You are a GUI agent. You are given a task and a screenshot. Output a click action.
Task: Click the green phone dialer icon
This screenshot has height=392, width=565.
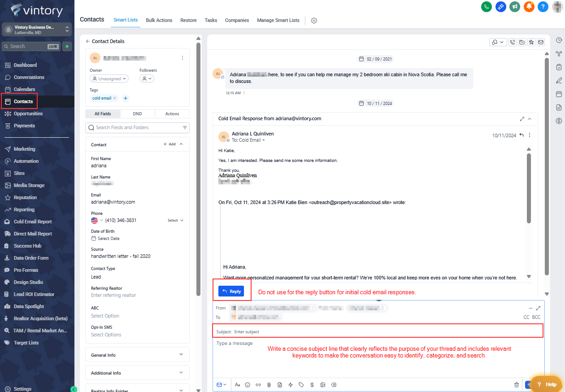point(487,7)
